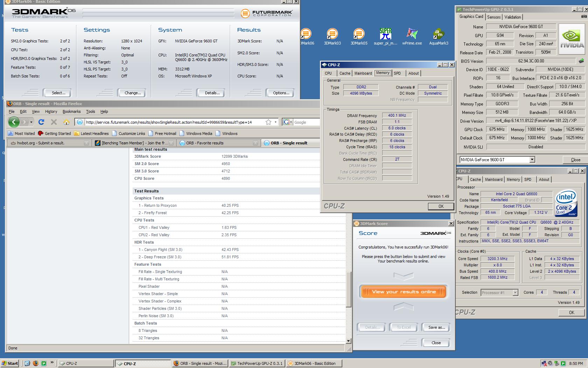Click the scrollbar down arrow in Firefox
588x368 pixels.
point(348,341)
